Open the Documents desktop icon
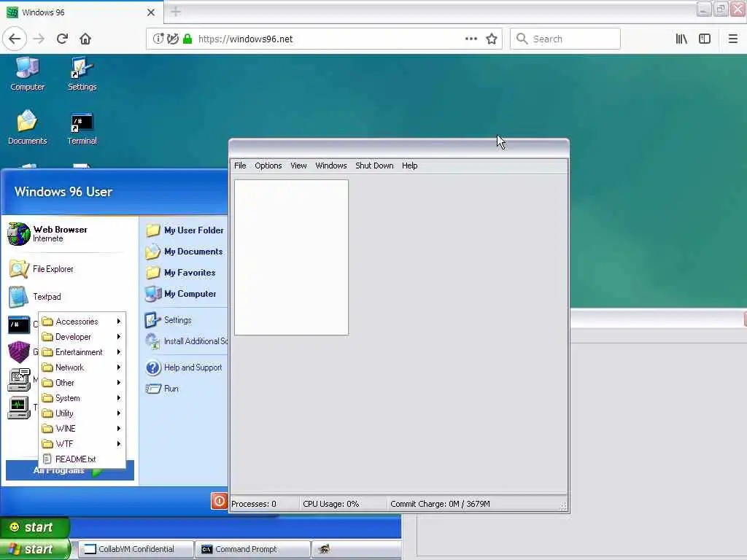This screenshot has height=560, width=747. (x=27, y=127)
